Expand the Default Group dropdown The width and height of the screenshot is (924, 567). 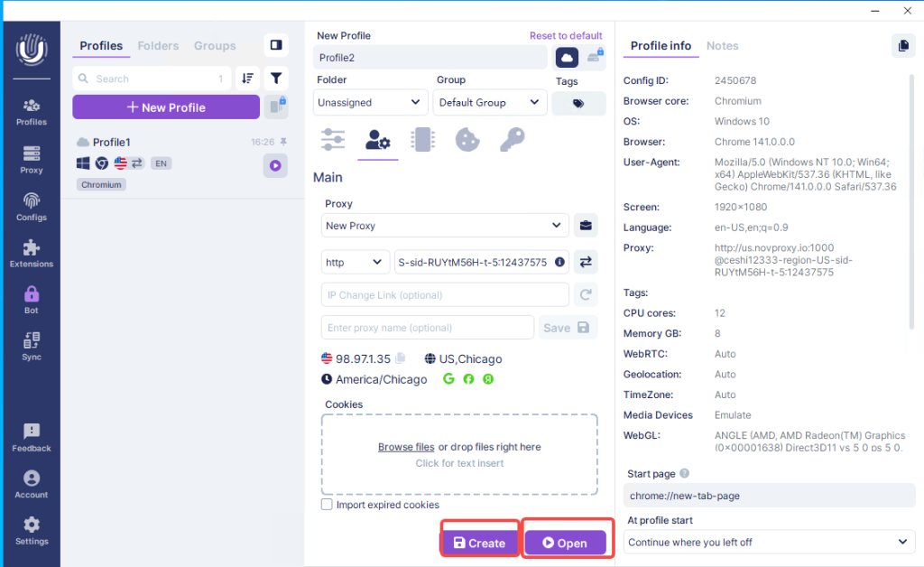click(489, 103)
